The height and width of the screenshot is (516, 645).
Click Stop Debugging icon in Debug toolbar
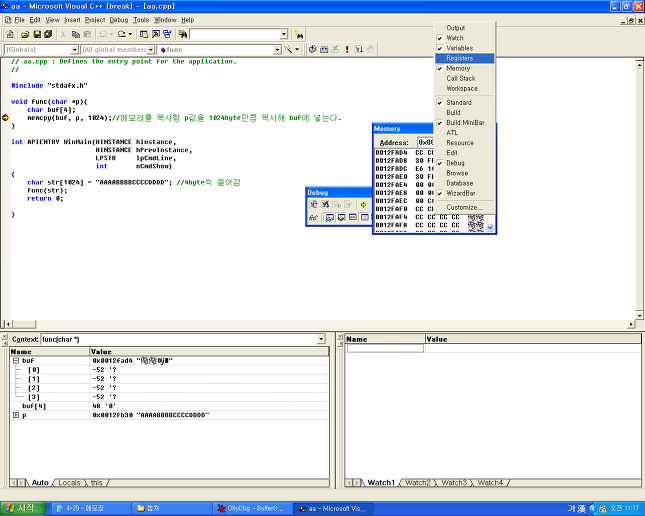(x=325, y=205)
